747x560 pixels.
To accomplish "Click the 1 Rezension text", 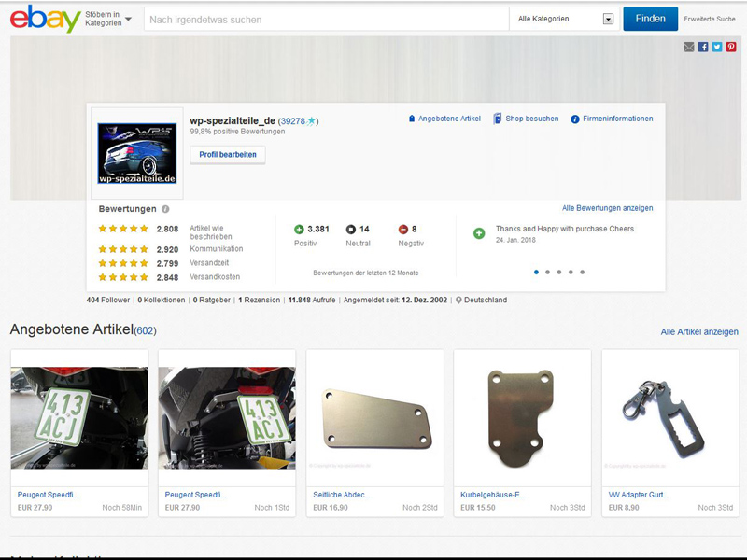I will tap(260, 300).
